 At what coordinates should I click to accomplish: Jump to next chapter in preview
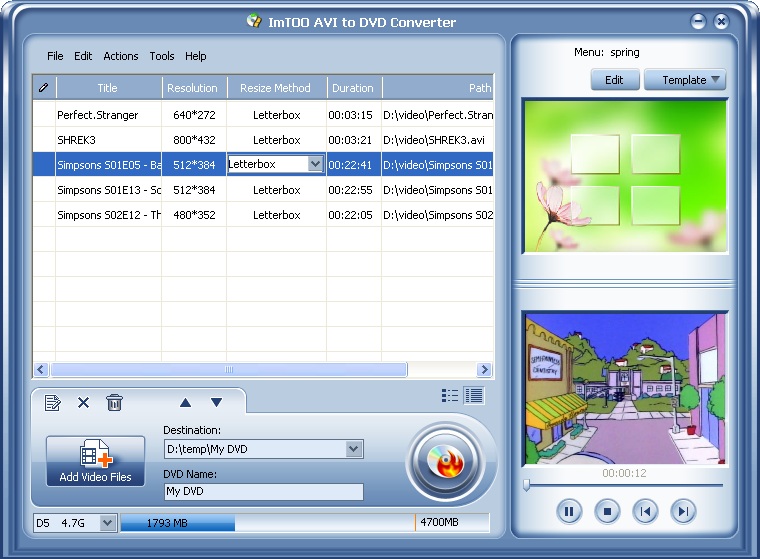(x=683, y=511)
